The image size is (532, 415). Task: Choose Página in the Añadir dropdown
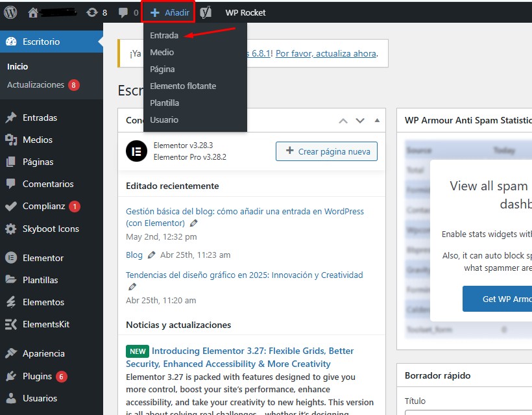click(162, 69)
